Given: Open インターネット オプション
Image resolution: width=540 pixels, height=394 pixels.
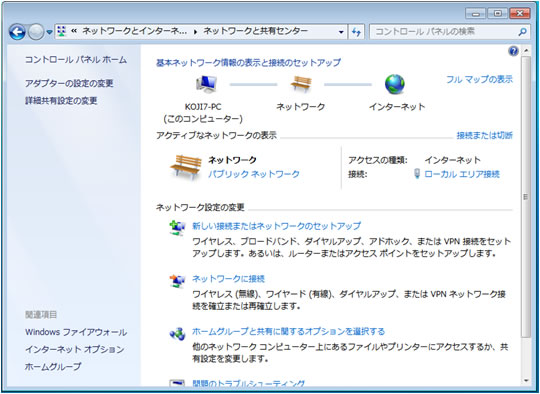Looking at the screenshot, I should pos(74,349).
